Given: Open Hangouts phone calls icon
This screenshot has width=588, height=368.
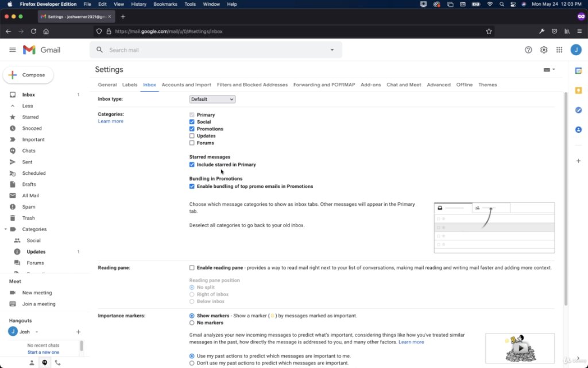Looking at the screenshot, I should point(57,362).
